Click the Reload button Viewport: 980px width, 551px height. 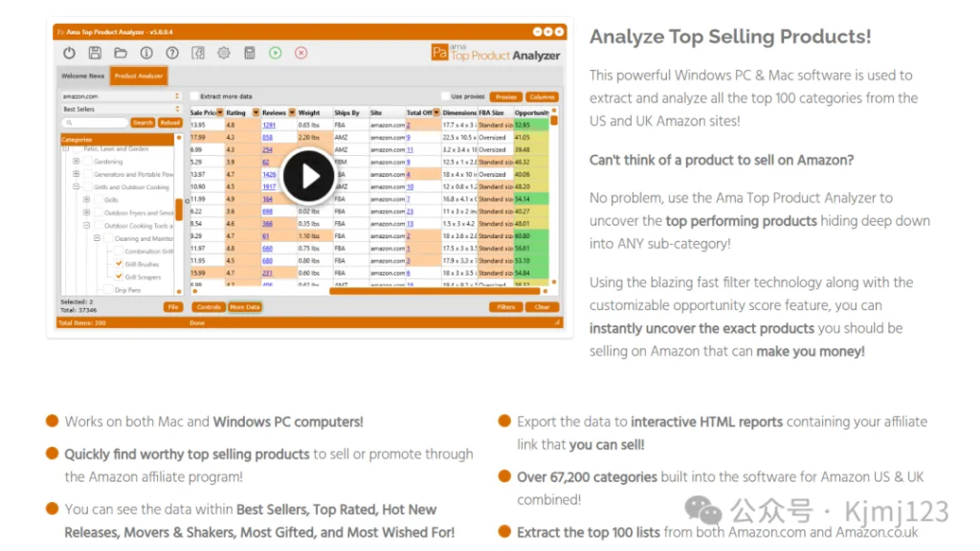[x=170, y=123]
